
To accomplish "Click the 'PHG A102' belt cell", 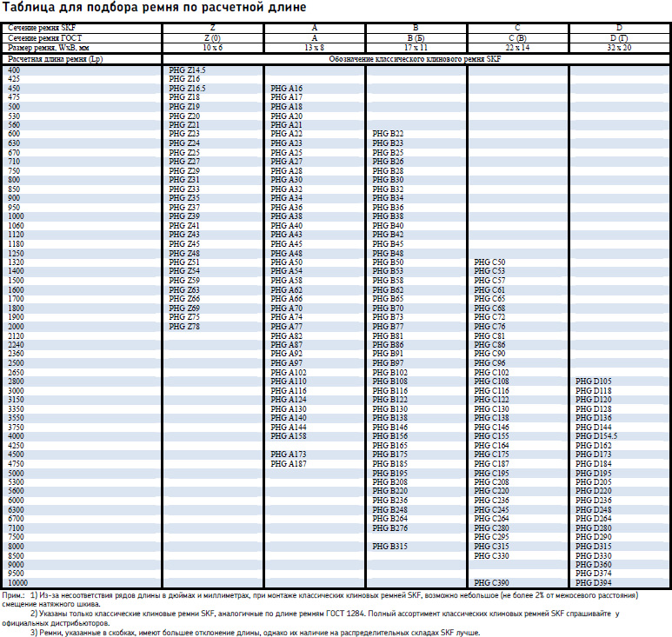I will coord(289,373).
